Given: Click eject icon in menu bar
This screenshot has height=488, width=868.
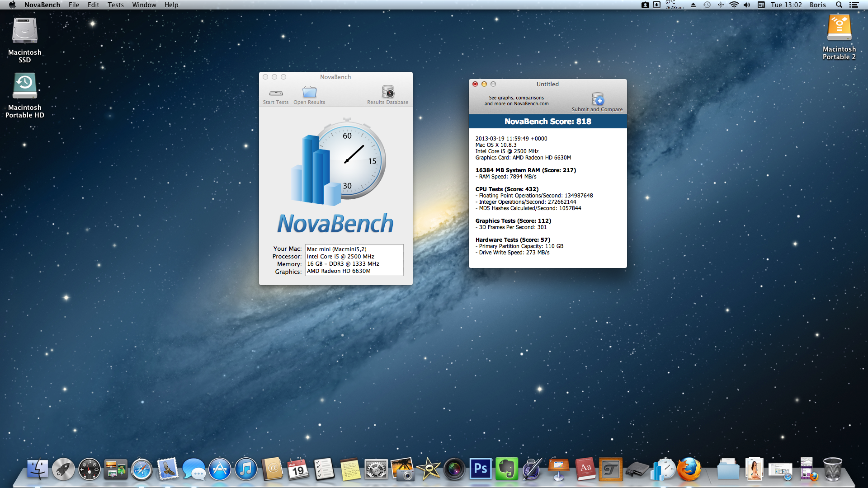Looking at the screenshot, I should coord(693,5).
